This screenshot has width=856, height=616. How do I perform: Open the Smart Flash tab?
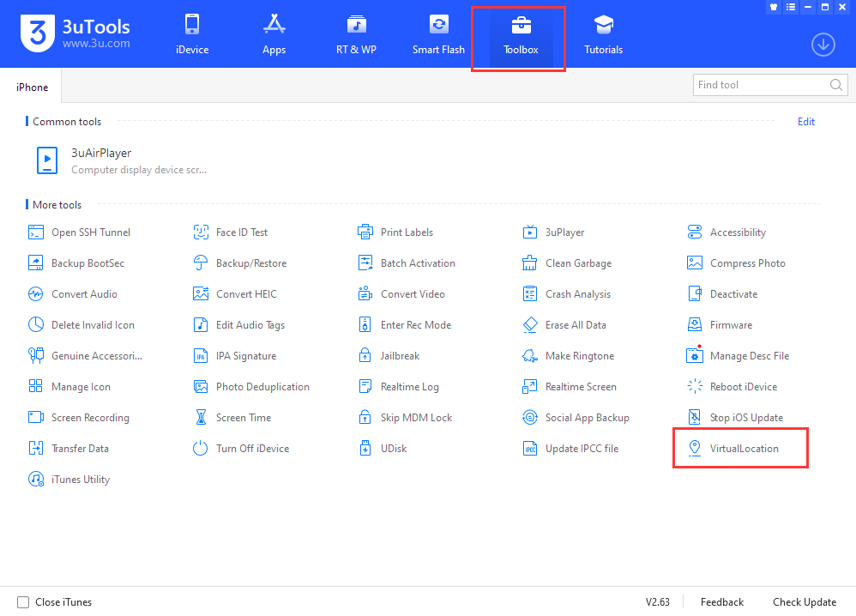[438, 36]
